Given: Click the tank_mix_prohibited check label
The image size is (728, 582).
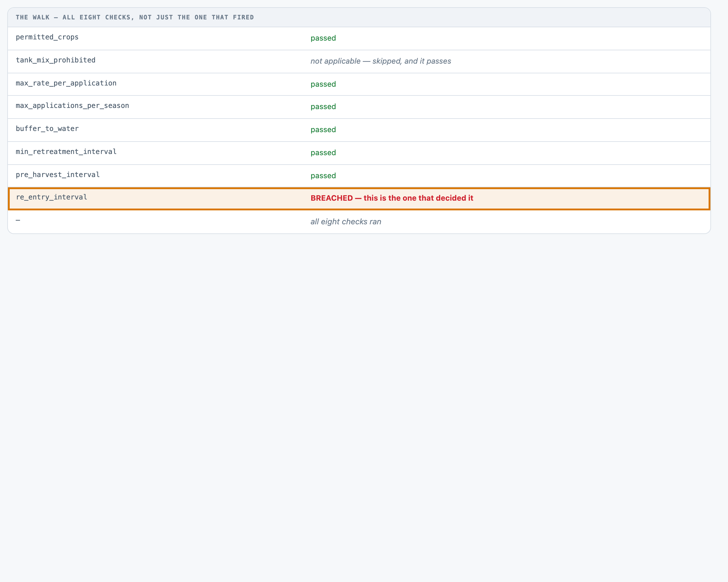Looking at the screenshot, I should pos(56,60).
